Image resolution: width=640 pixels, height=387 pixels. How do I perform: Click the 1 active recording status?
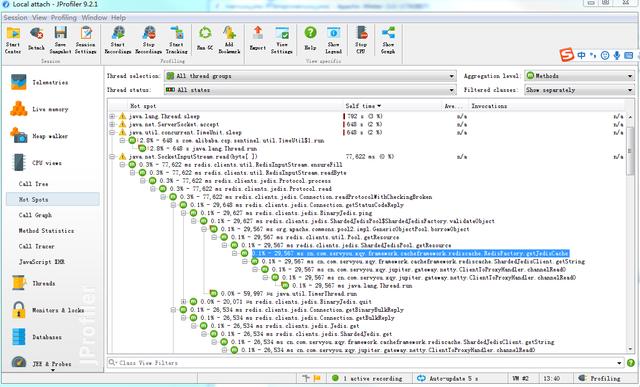pos(367,378)
